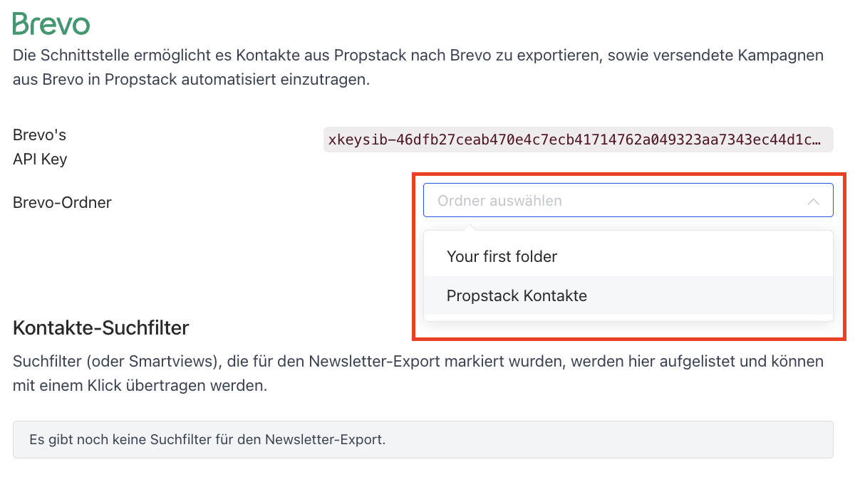Click the Kontakte-Suchfilter heading

pyautogui.click(x=100, y=328)
